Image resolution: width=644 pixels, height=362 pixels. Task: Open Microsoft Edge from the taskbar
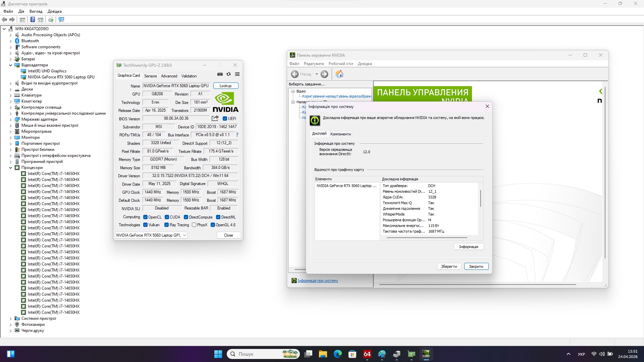[x=337, y=354]
